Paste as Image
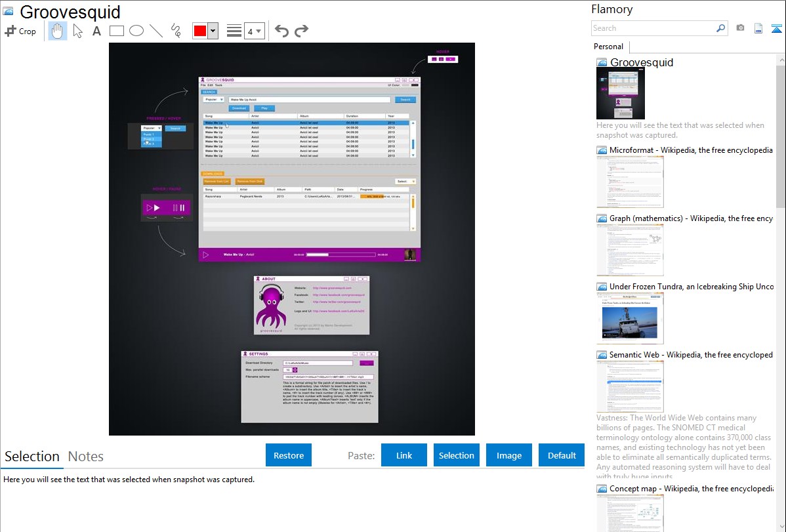786x532 pixels. coord(509,455)
